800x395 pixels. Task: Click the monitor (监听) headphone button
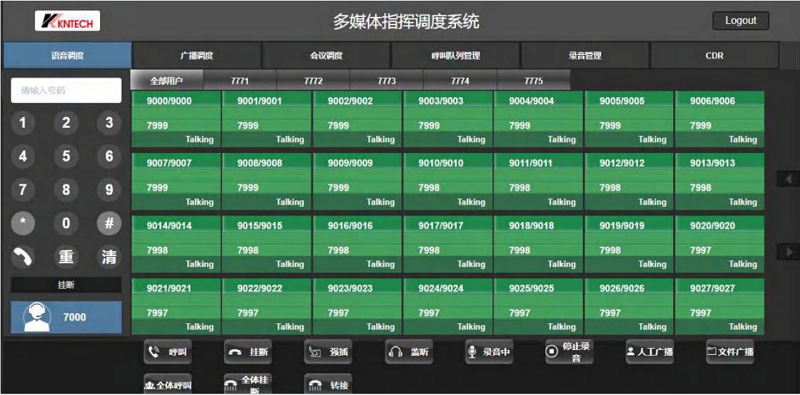tap(409, 352)
